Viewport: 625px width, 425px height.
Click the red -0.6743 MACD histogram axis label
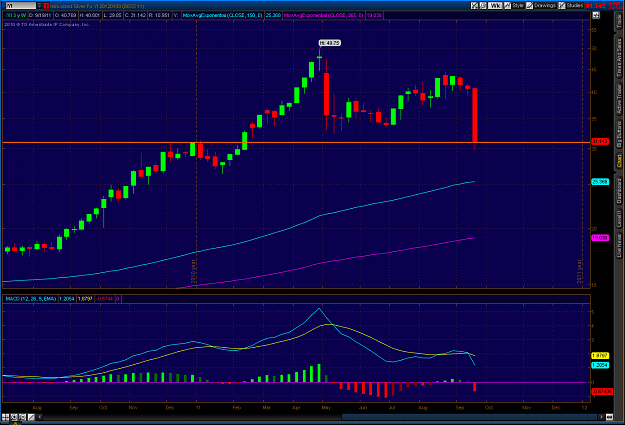[x=602, y=392]
